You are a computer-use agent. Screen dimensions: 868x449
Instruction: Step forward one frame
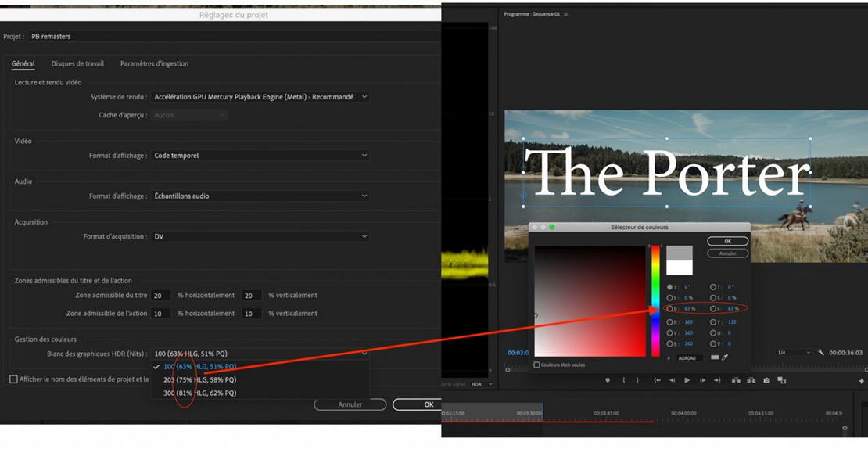click(x=702, y=380)
